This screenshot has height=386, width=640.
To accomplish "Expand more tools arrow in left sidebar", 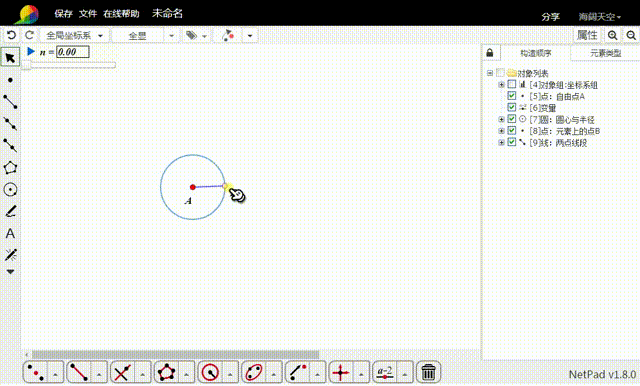I will [x=11, y=272].
